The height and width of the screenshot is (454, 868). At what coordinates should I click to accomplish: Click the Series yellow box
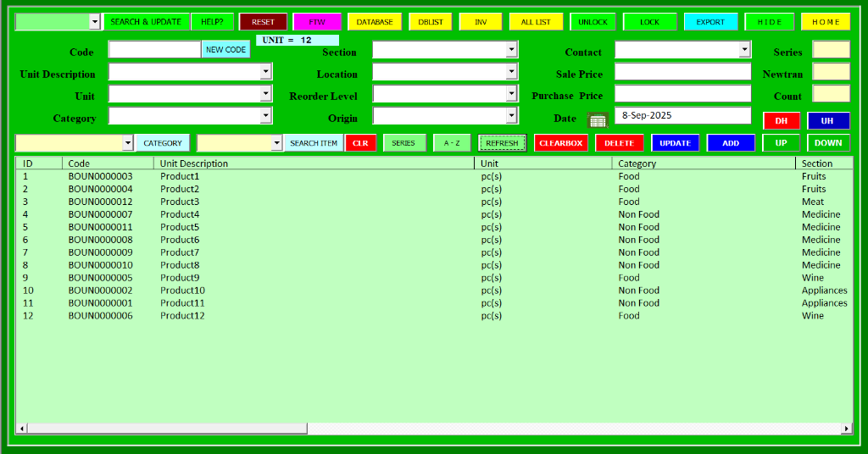(x=831, y=49)
